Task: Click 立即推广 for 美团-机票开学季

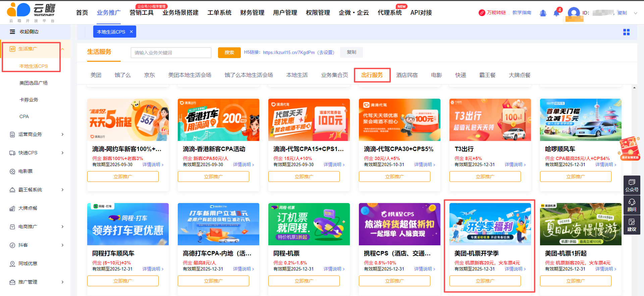Action: 485,281
